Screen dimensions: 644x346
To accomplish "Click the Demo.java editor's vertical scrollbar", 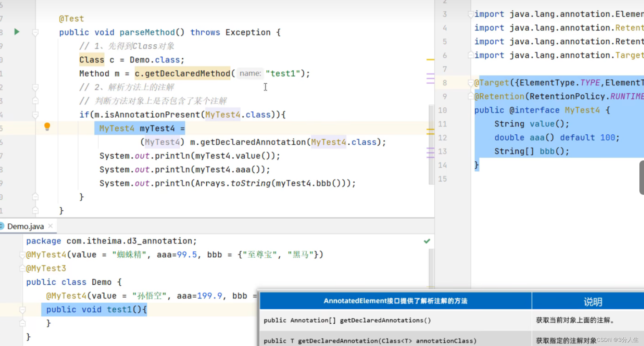I will click(x=431, y=268).
